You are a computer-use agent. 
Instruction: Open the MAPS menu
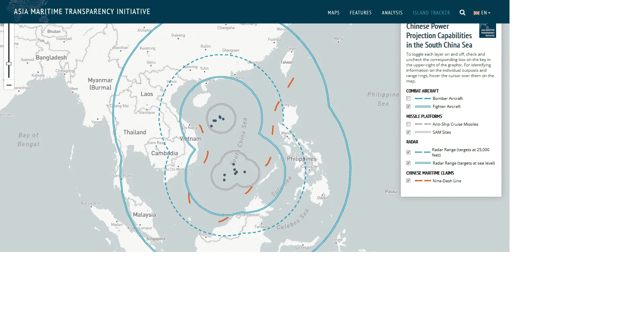pos(333,13)
